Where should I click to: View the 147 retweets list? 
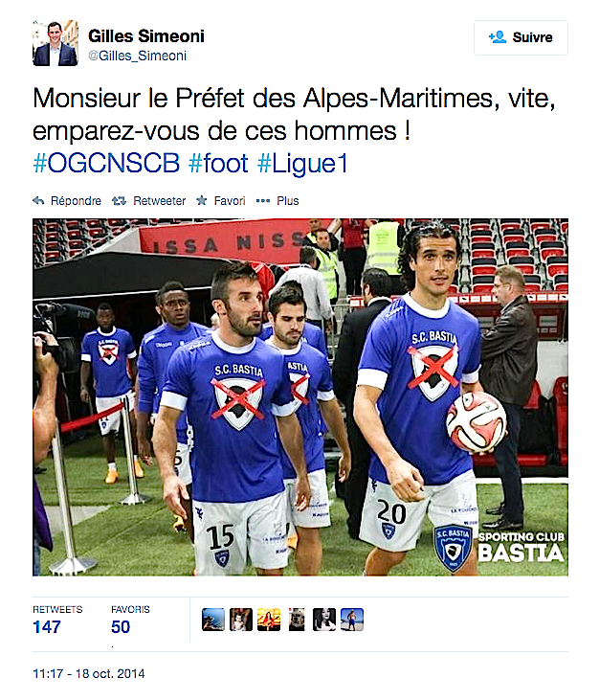47,627
